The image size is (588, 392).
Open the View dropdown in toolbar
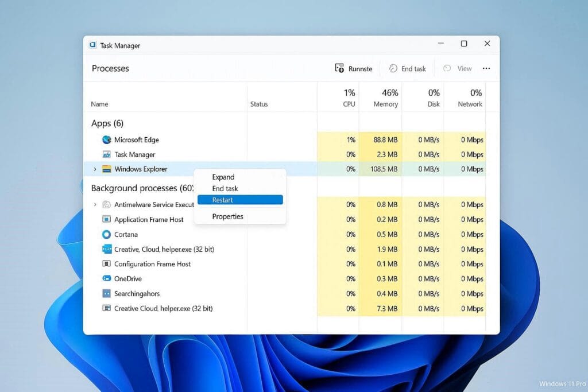(458, 68)
